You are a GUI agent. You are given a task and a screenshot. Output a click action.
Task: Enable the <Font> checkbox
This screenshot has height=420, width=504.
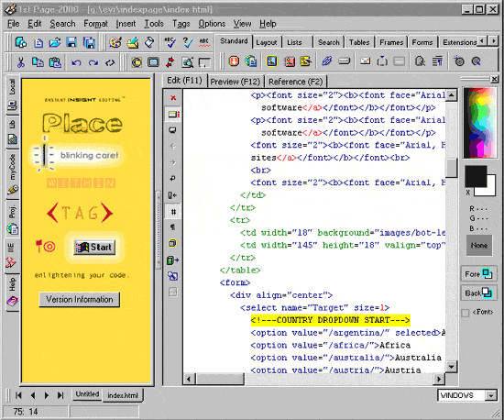466,313
